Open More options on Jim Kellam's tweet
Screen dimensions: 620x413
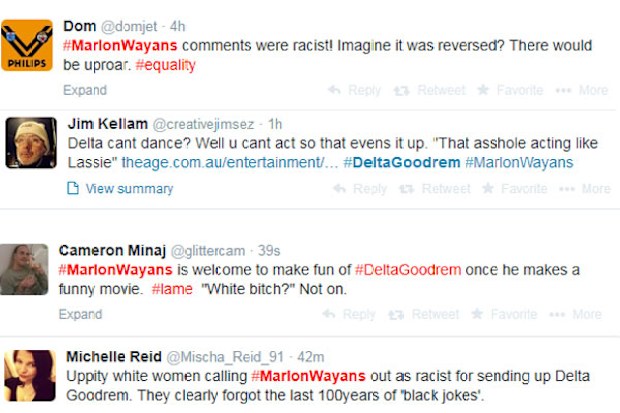585,189
